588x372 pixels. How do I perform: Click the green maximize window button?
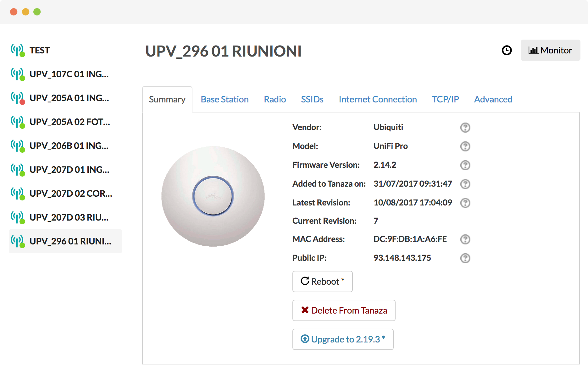(37, 12)
